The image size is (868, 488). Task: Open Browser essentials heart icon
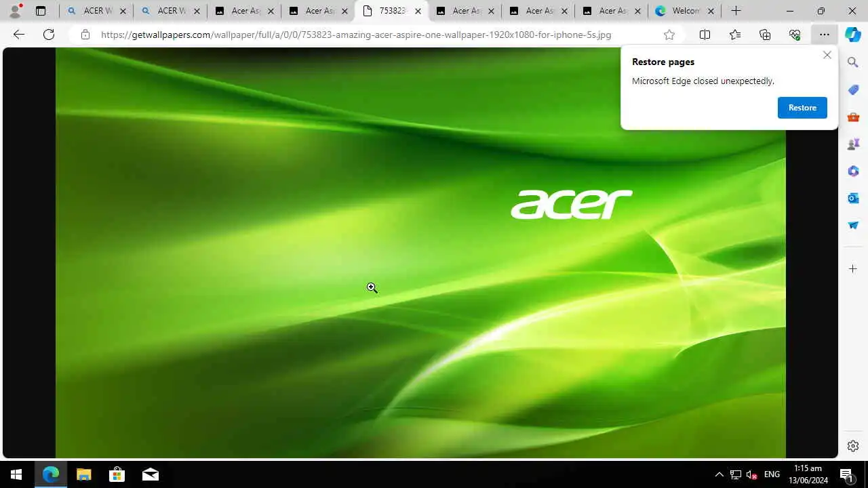795,35
